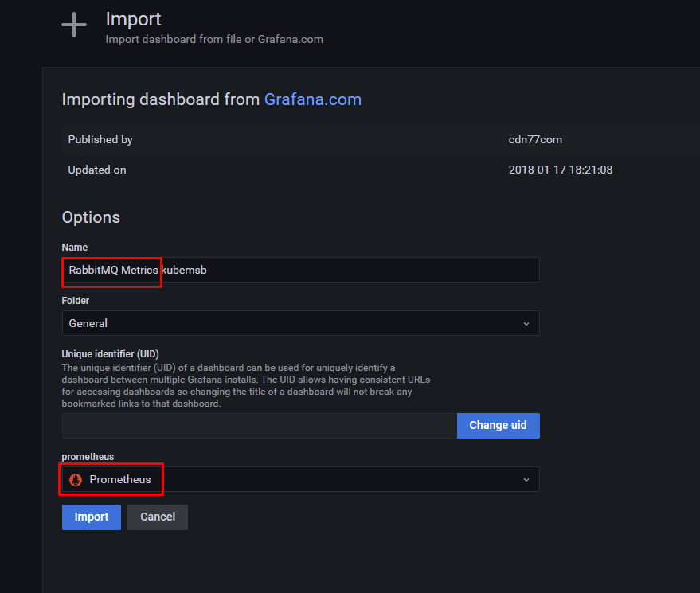Click the Updated on date value

tap(561, 170)
